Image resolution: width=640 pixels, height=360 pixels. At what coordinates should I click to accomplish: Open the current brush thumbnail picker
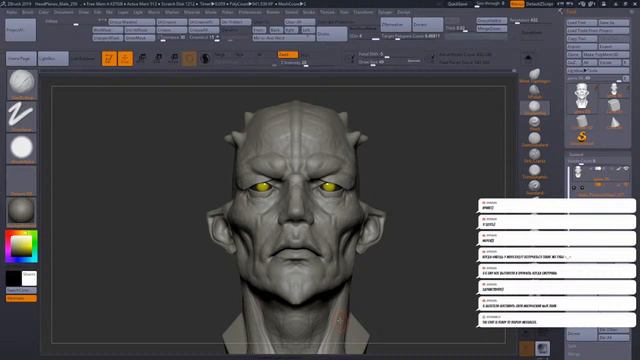click(22, 84)
